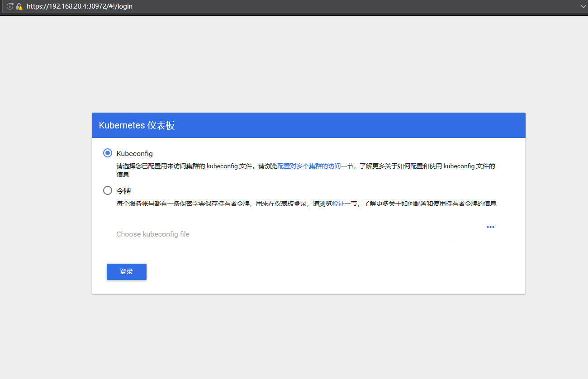Click the Choose kubeconfig file field

pyautogui.click(x=285, y=234)
